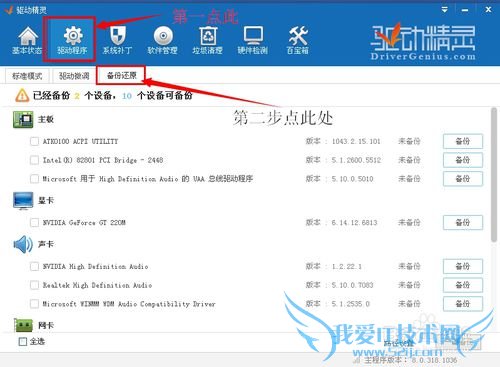Click 备份 button for NVIDIA GeForce GT 220M

point(463,222)
